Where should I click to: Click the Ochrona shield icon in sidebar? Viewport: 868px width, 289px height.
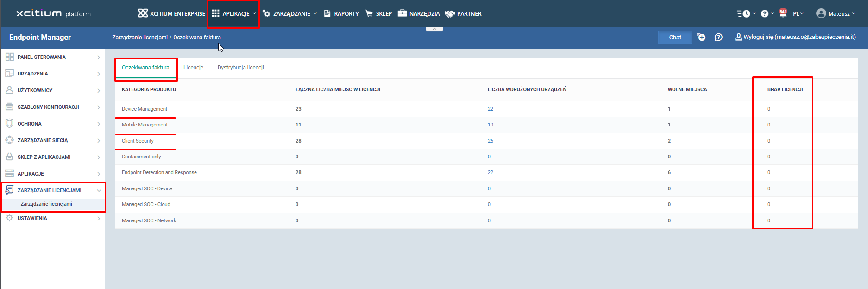(x=9, y=124)
